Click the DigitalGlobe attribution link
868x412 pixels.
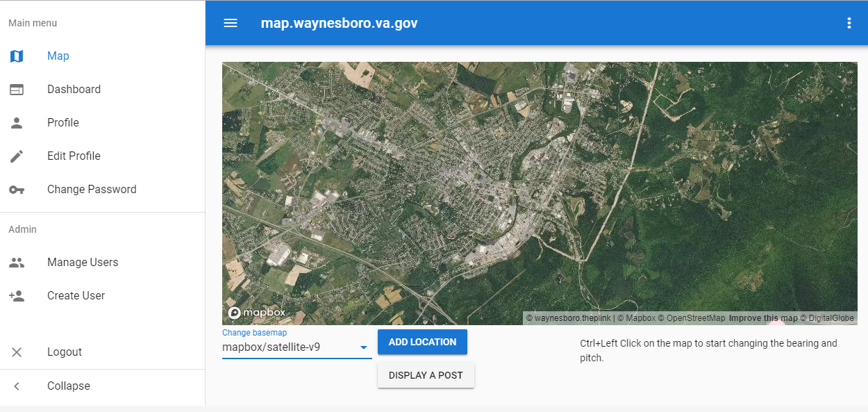(x=827, y=318)
